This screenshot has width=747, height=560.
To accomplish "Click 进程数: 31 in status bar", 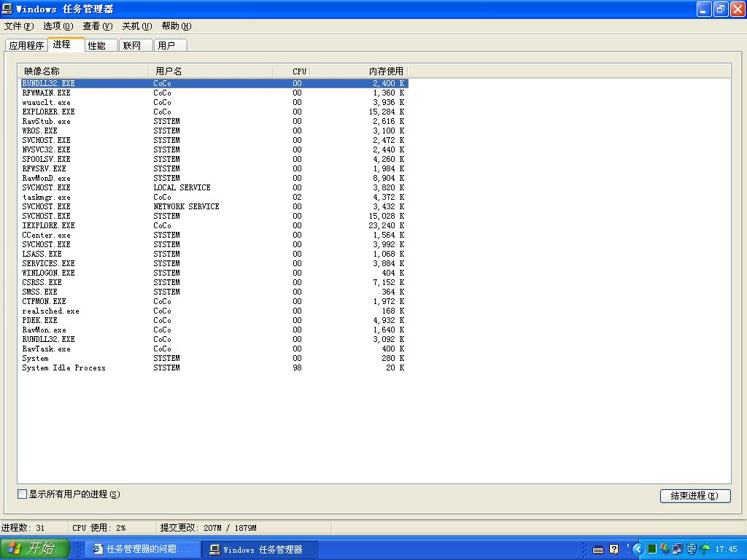I will coord(23,528).
